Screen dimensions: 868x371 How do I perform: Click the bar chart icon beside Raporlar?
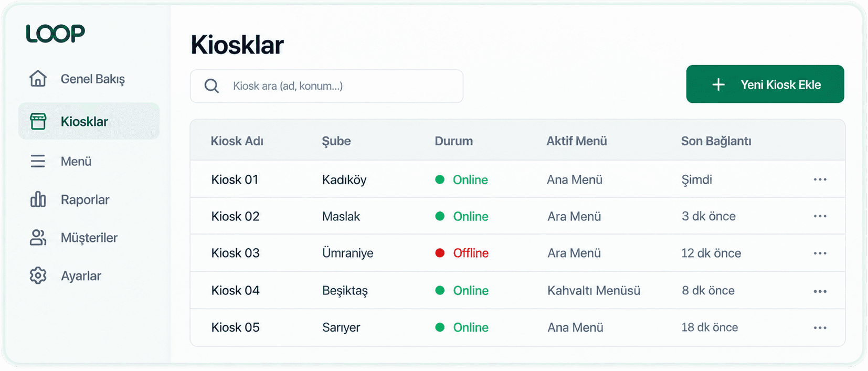tap(38, 199)
